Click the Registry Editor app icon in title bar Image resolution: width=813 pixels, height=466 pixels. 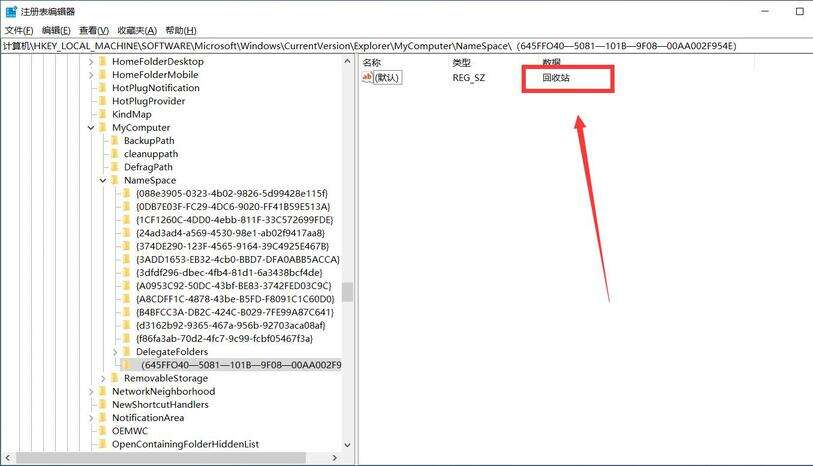point(11,11)
